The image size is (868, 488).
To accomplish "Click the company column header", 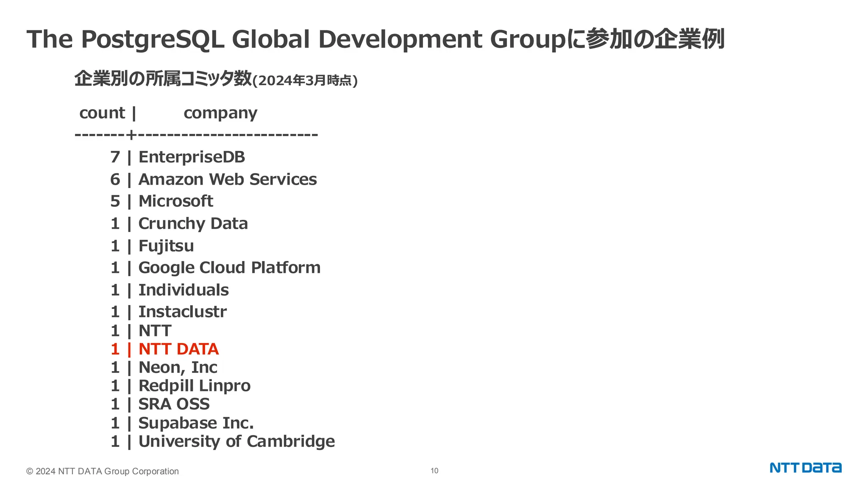I will (x=220, y=113).
